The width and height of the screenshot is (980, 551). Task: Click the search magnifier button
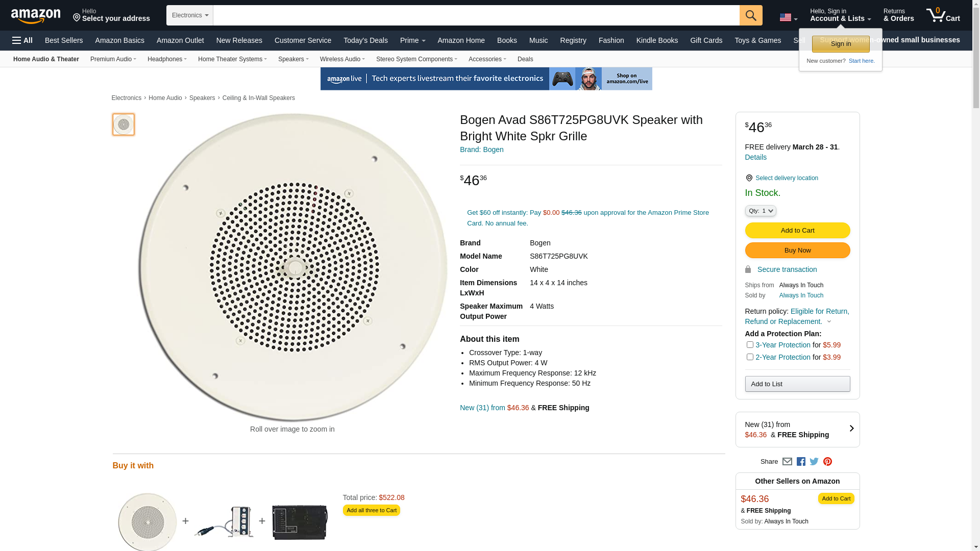click(x=750, y=15)
